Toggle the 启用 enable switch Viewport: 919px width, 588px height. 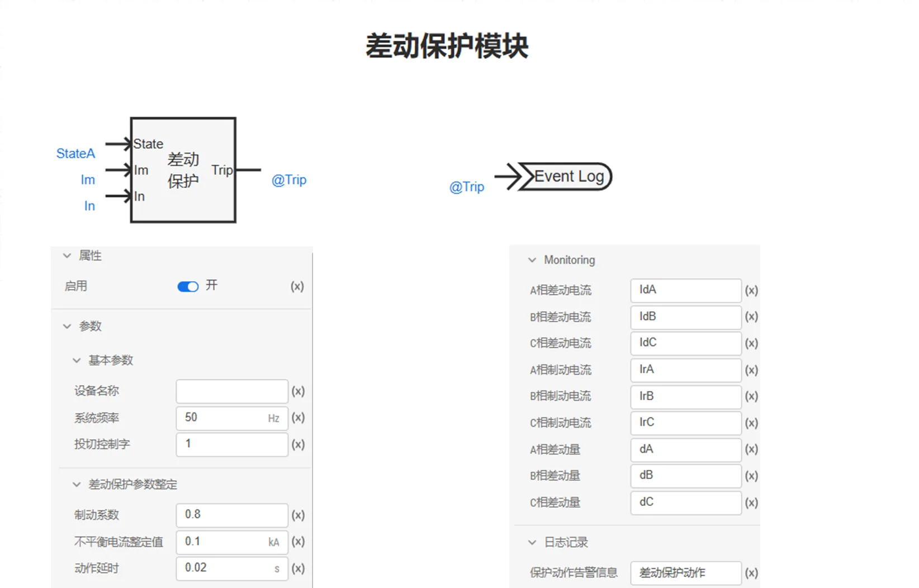tap(188, 287)
